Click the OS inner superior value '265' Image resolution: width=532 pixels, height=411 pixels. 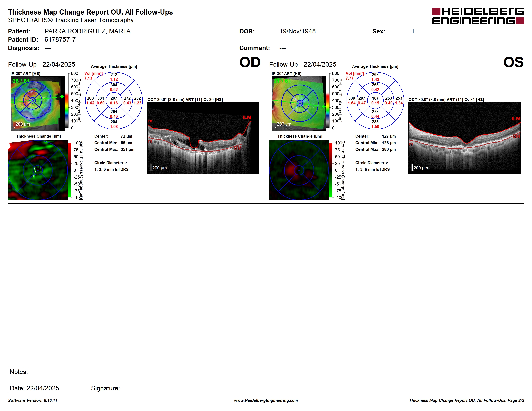[x=375, y=85]
